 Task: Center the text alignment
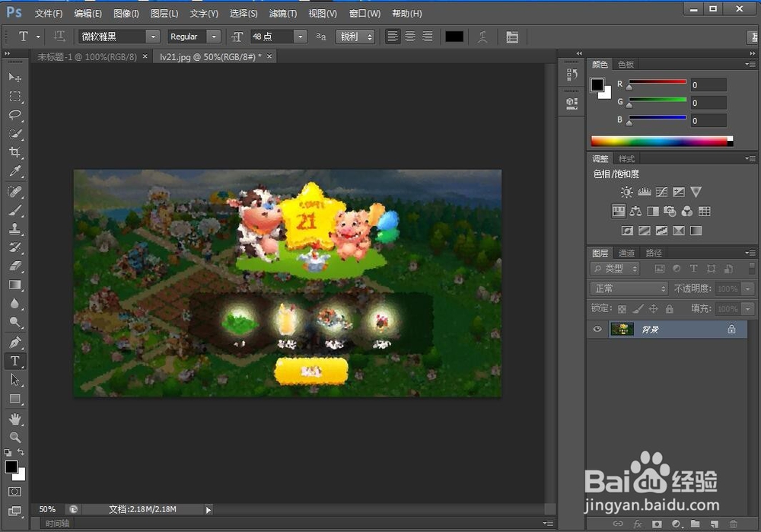coord(410,37)
